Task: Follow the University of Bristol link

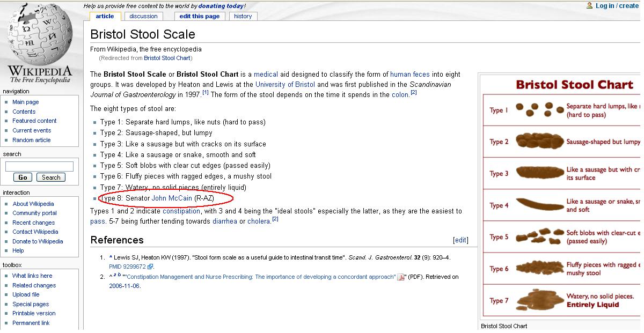Action: pos(285,85)
